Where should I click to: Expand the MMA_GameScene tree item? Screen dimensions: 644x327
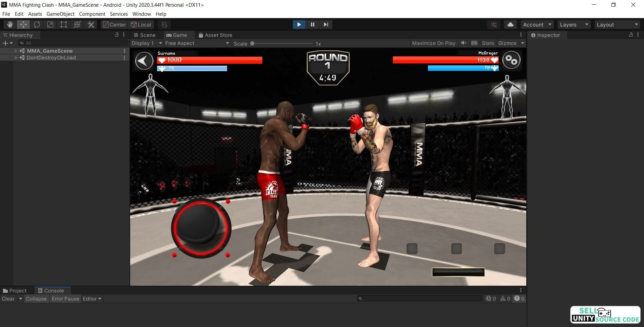[16, 51]
